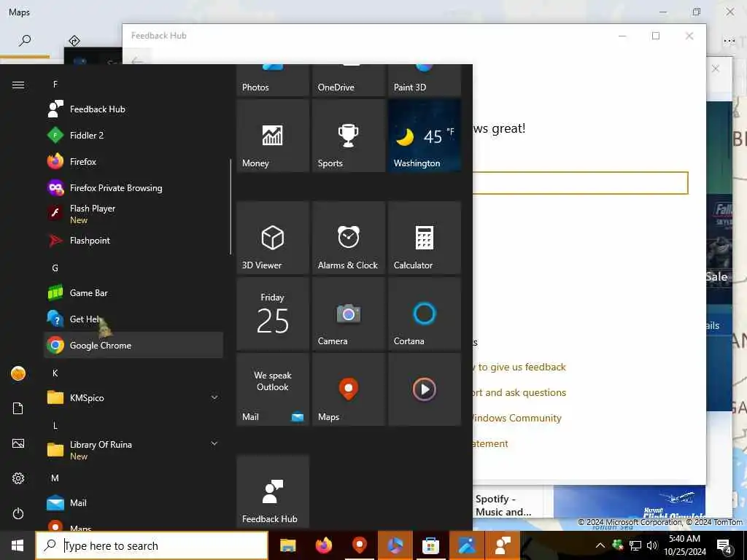Click the Windows Start button

18,545
